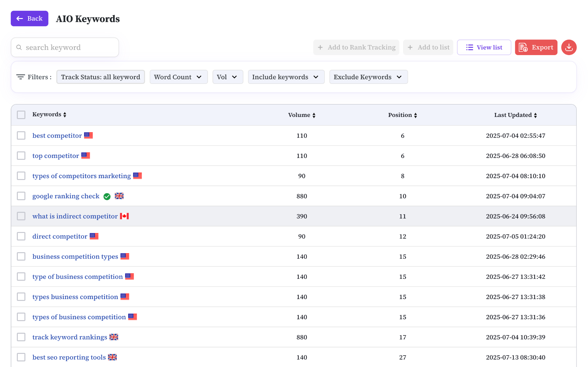Click the Canada flag beside what is indirect competitor

(124, 216)
